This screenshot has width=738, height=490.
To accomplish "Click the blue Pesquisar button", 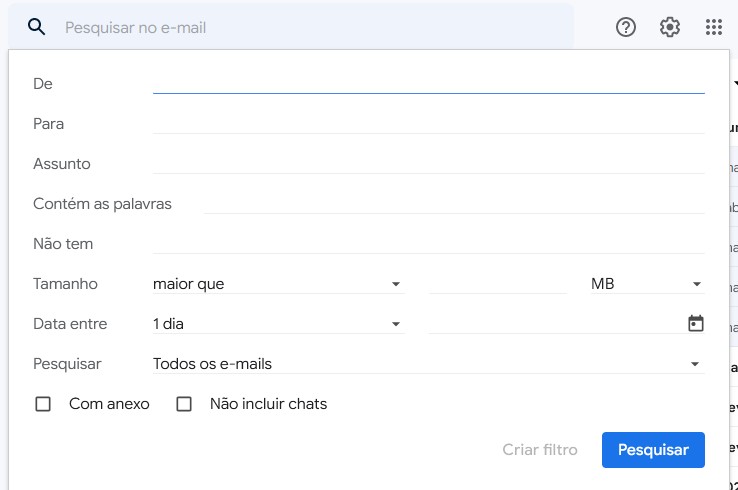I will pyautogui.click(x=653, y=450).
